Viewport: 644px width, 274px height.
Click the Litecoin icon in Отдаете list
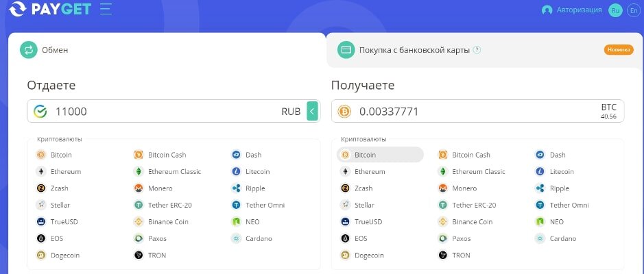pos(236,171)
